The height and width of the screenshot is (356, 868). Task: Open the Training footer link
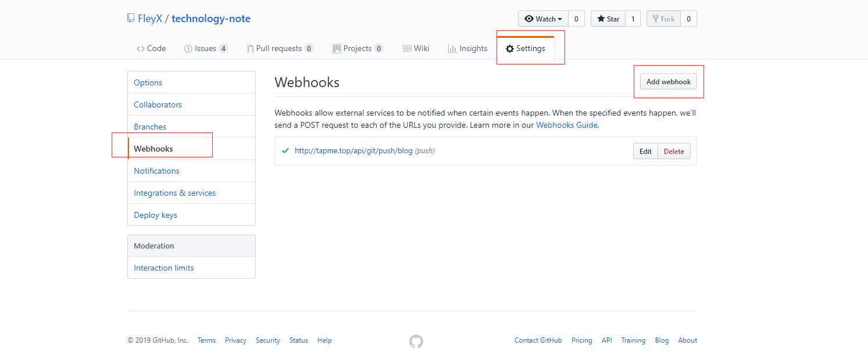(633, 340)
